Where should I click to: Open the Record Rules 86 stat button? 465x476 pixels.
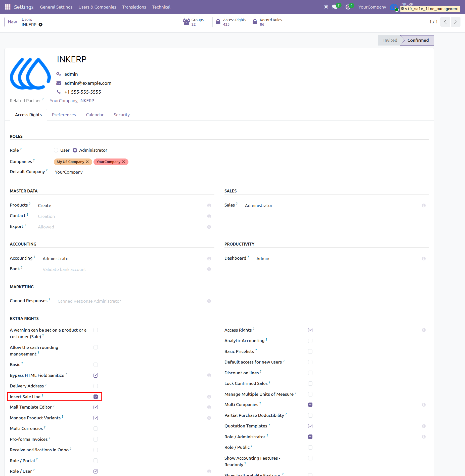[x=267, y=22]
